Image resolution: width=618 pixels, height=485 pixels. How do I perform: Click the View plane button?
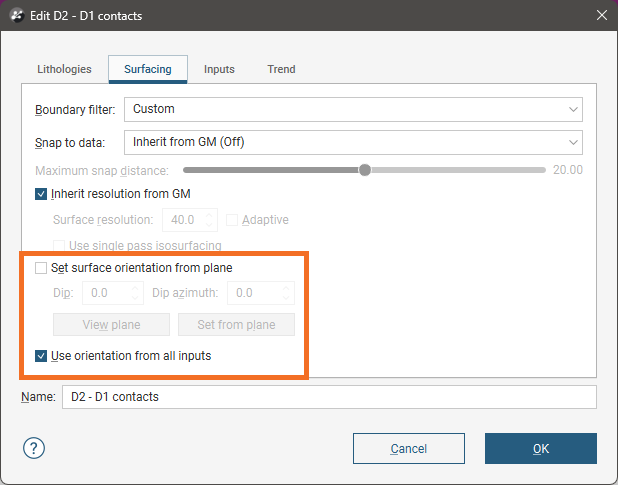tap(111, 324)
